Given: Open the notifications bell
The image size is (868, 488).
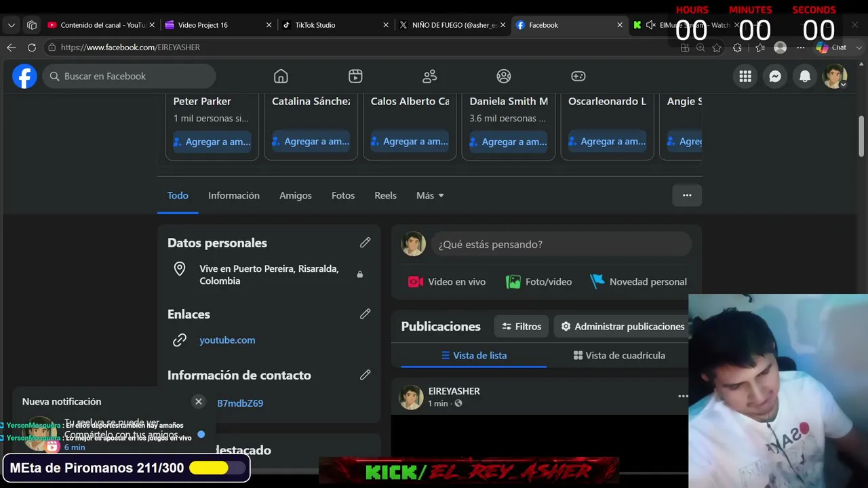Looking at the screenshot, I should click(805, 77).
